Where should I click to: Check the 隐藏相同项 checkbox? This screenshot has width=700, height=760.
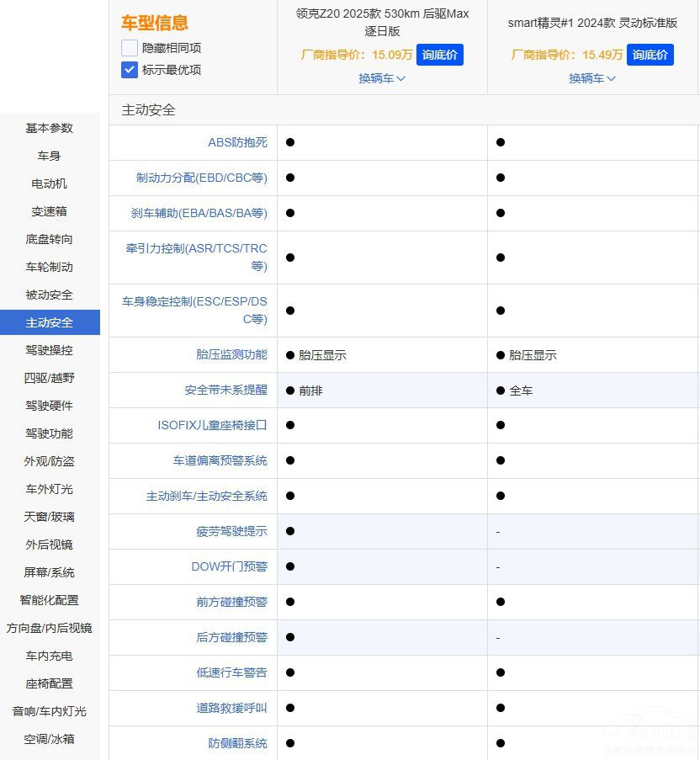130,48
